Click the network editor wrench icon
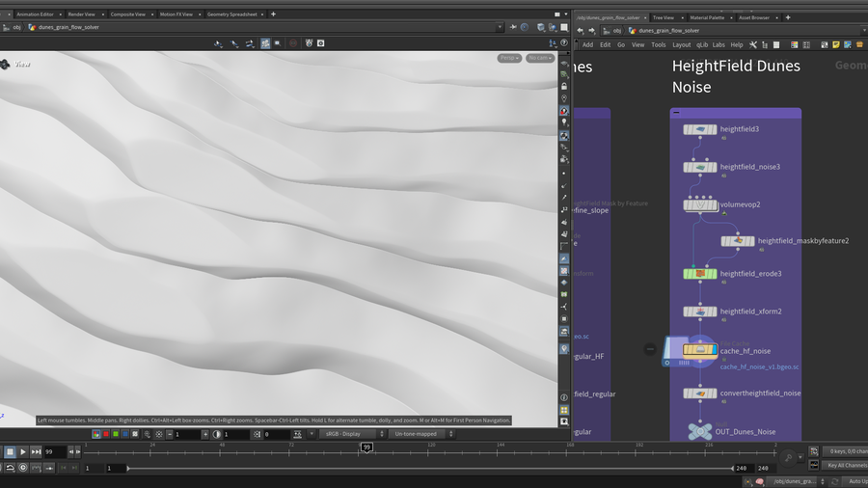This screenshot has height=488, width=868. 752,44
